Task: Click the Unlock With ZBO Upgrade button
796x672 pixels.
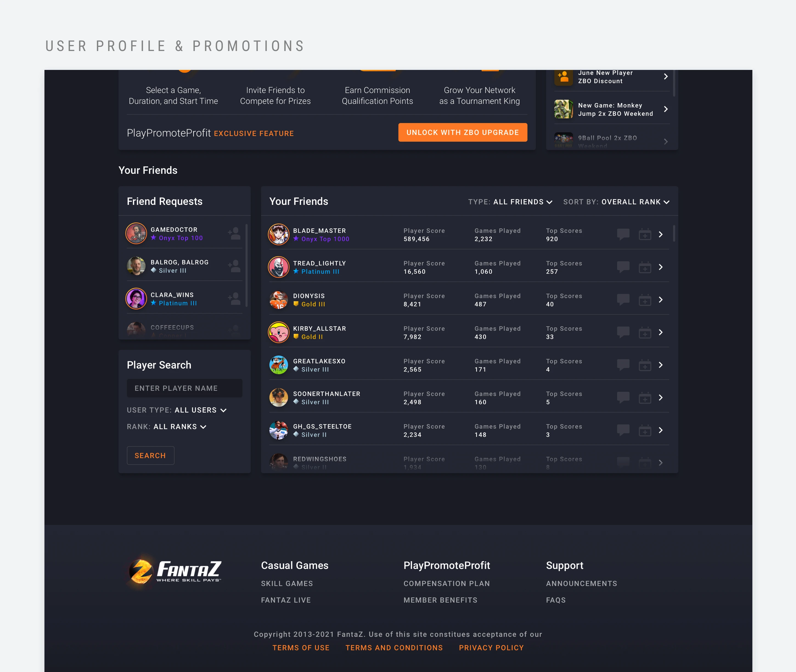Action: [x=462, y=132]
